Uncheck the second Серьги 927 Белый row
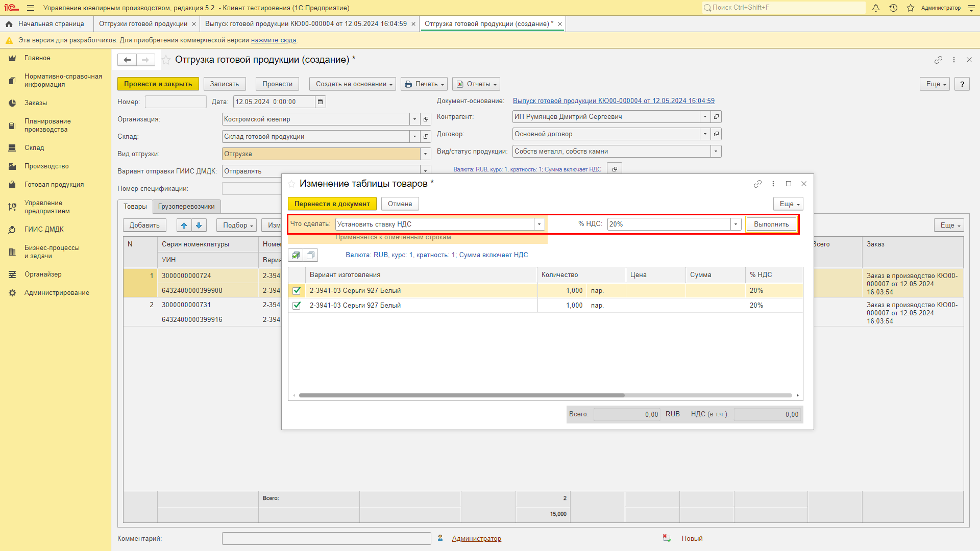 click(x=297, y=306)
